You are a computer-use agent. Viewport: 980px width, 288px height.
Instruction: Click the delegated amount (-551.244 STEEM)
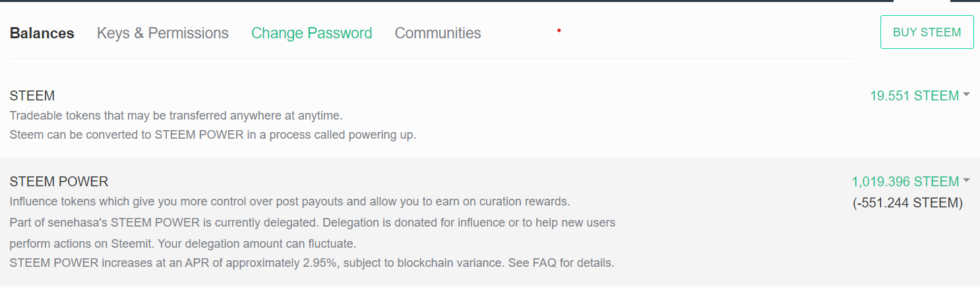[x=907, y=203]
